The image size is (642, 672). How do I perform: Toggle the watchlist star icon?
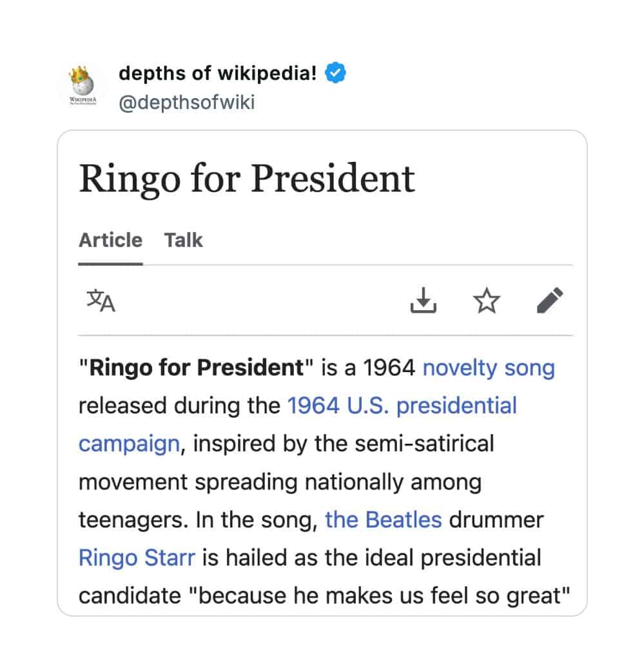486,301
